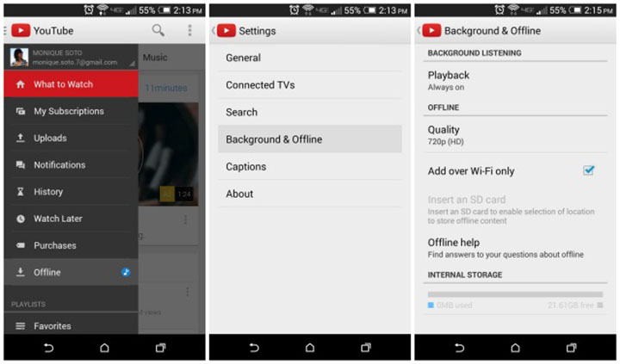Open Purchases from the drawer

coord(71,245)
